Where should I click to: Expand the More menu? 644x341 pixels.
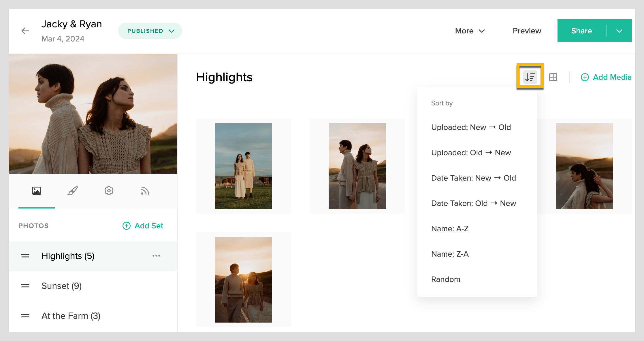point(470,31)
